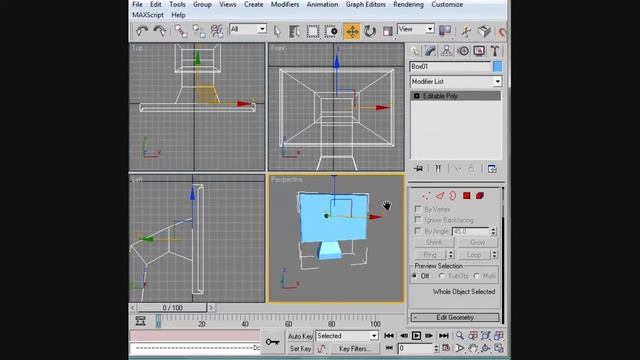Select the Unlink Selection tool
Image resolution: width=640 pixels, height=360 pixels.
(199, 31)
